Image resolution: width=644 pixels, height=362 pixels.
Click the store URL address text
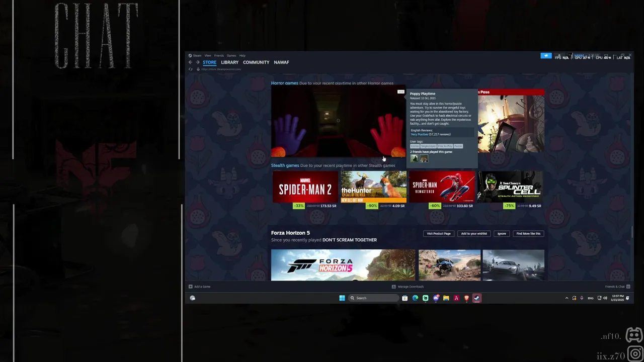(221, 69)
